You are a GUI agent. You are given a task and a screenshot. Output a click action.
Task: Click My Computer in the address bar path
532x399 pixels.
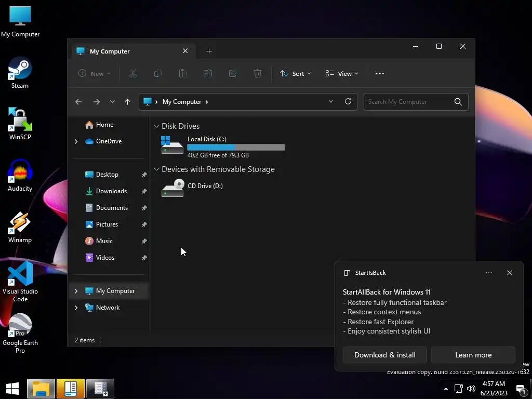(x=182, y=102)
